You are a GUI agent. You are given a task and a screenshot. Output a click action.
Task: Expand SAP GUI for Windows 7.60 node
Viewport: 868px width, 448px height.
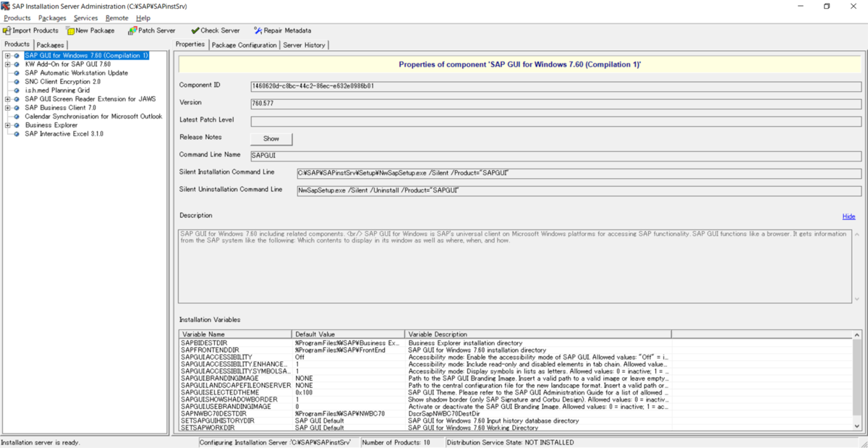click(x=8, y=56)
